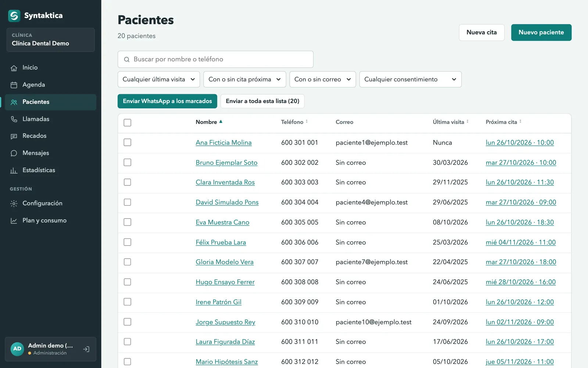Open the Cualquier última visita dropdown
Screen dimensions: 588x368
click(159, 79)
